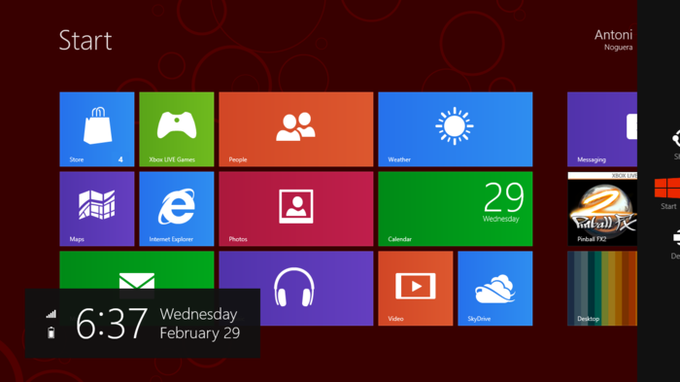680x382 pixels.
Task: Open the Calendar tile showing 29 Wednesday
Action: point(455,209)
